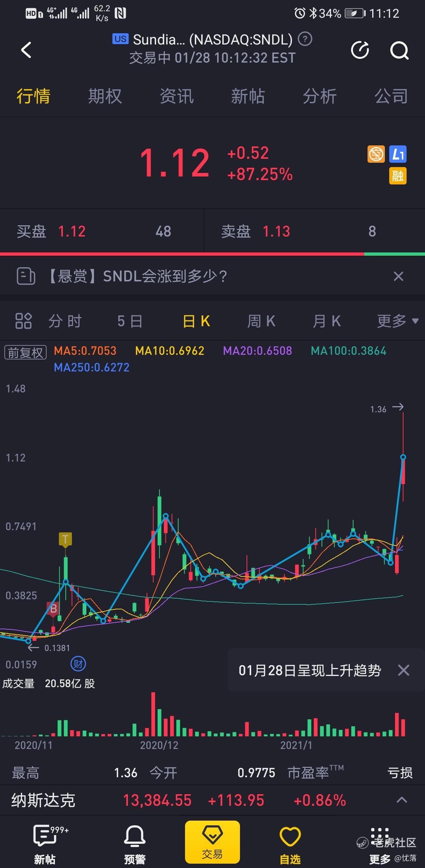Tap the 成交量 volume indicator label
The image size is (425, 868).
coord(18,684)
